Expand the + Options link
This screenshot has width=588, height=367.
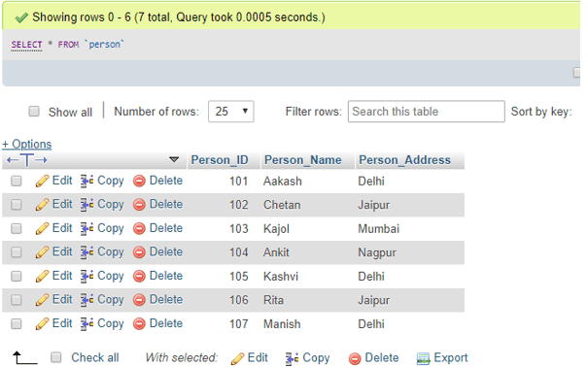(26, 144)
